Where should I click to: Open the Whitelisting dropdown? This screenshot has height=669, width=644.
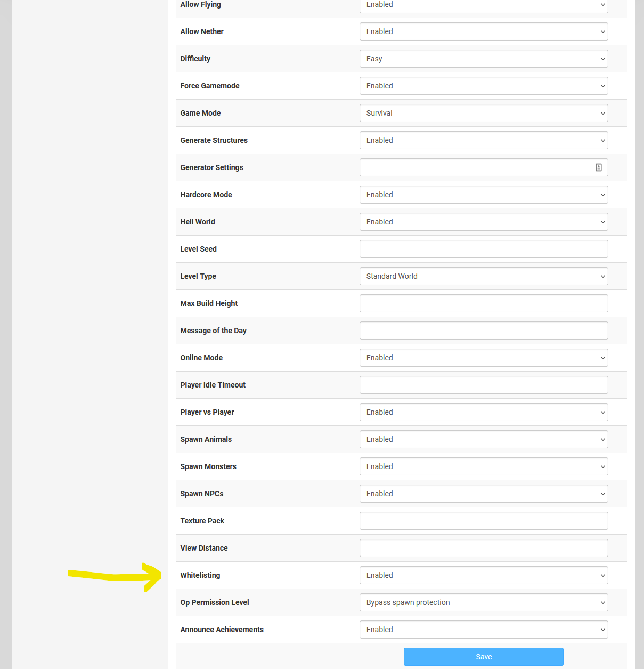(483, 575)
